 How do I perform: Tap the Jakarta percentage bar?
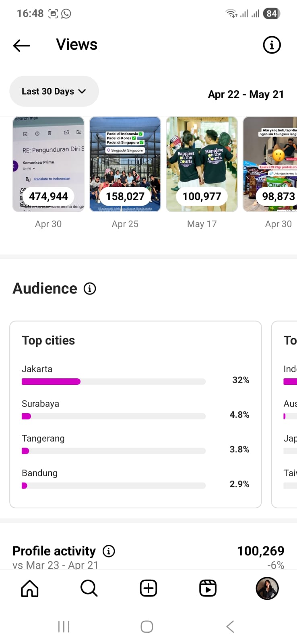(x=113, y=382)
